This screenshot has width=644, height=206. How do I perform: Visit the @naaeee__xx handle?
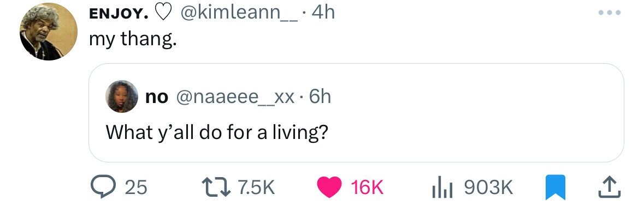[235, 97]
